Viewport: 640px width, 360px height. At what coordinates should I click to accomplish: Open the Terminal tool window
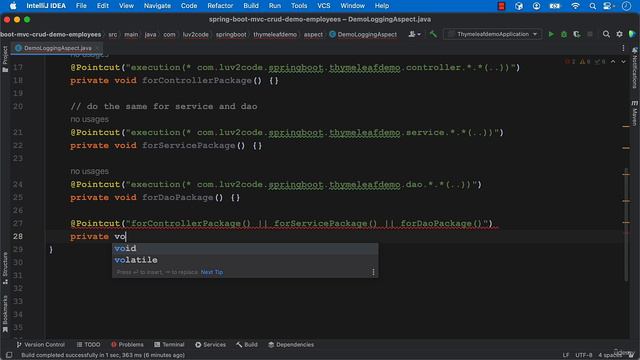tap(169, 345)
